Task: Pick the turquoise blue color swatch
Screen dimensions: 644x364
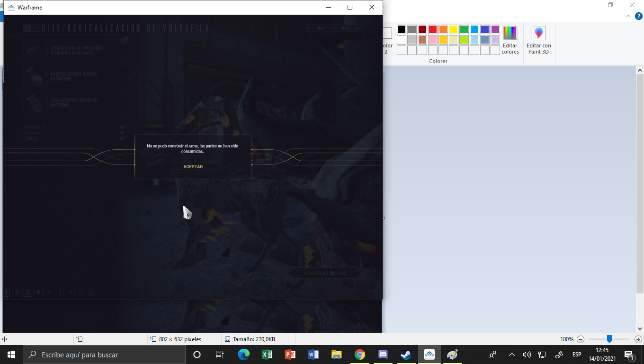Action: point(474,29)
